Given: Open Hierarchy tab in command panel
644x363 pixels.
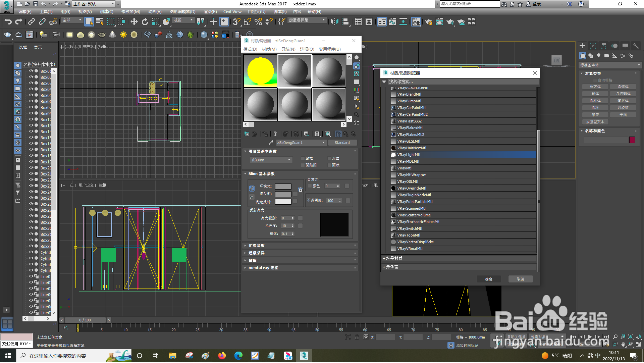Looking at the screenshot, I should click(x=604, y=46).
